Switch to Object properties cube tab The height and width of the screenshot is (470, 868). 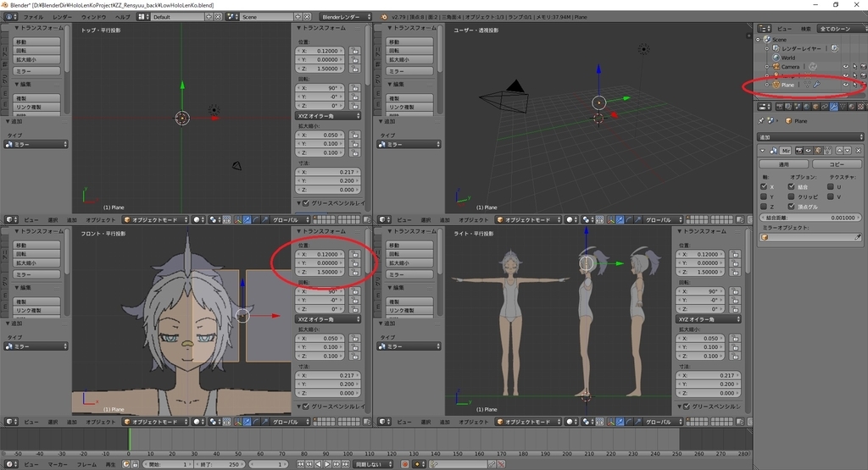pyautogui.click(x=815, y=107)
